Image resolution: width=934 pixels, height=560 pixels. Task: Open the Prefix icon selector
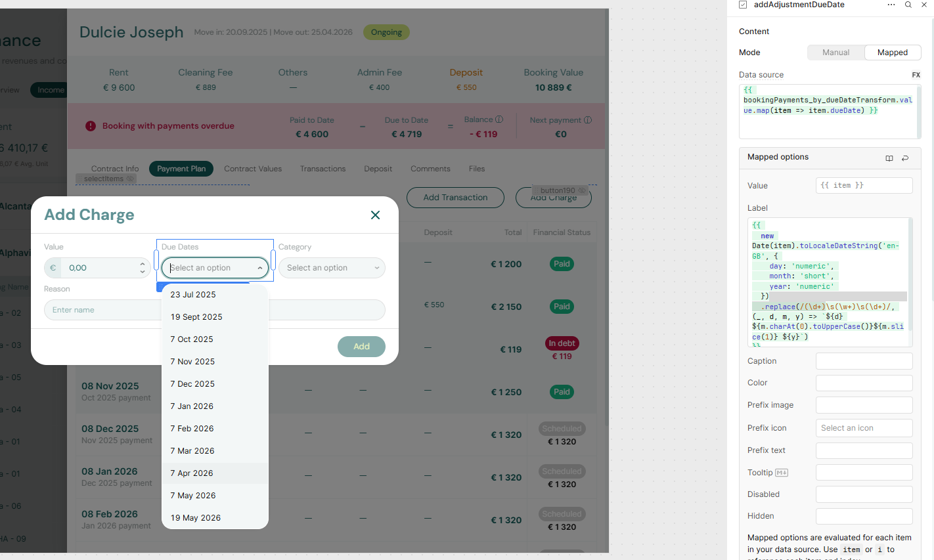point(864,427)
